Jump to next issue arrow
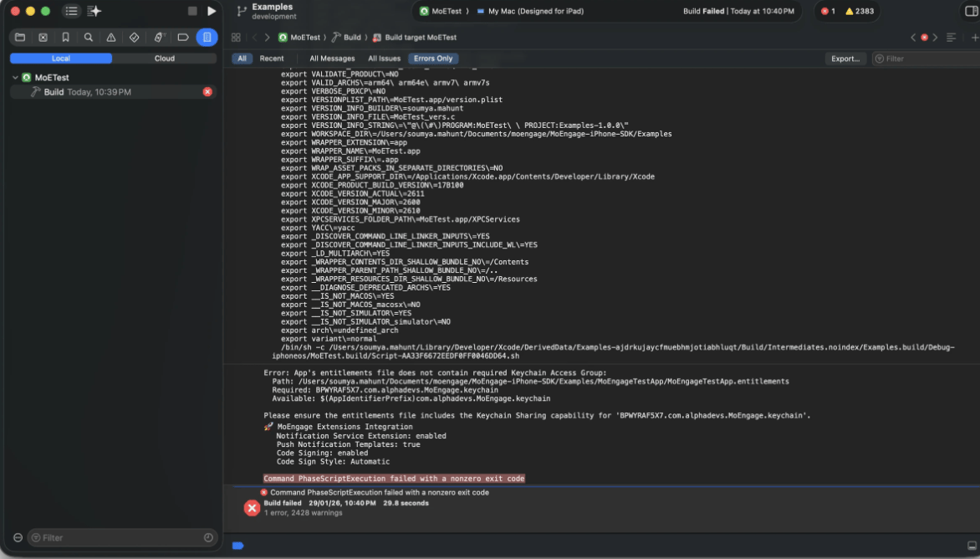This screenshot has width=980, height=559. (935, 38)
